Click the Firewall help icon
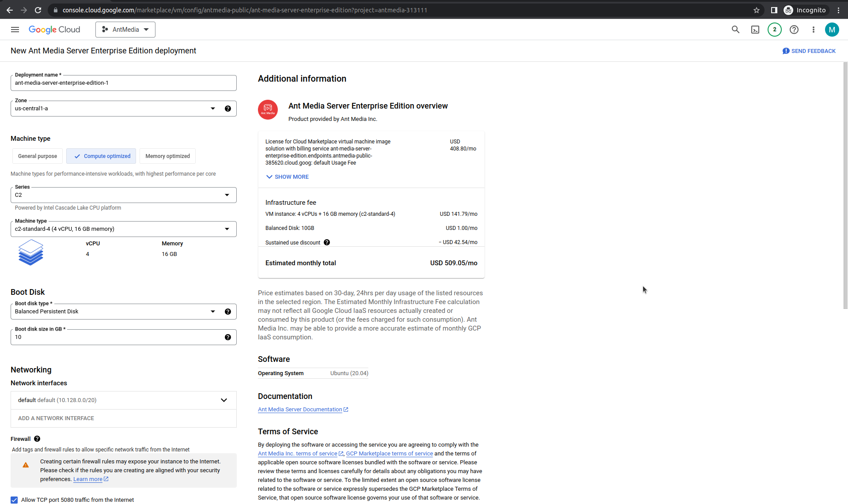 37,439
